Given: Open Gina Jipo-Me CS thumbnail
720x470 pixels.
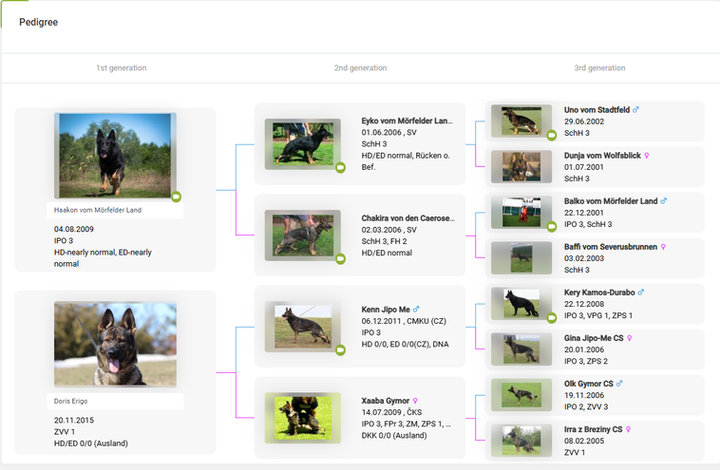Looking at the screenshot, I should point(521,349).
